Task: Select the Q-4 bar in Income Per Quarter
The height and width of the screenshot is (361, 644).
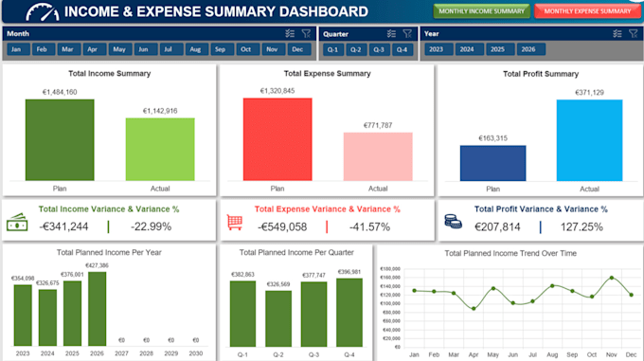Action: [349, 313]
